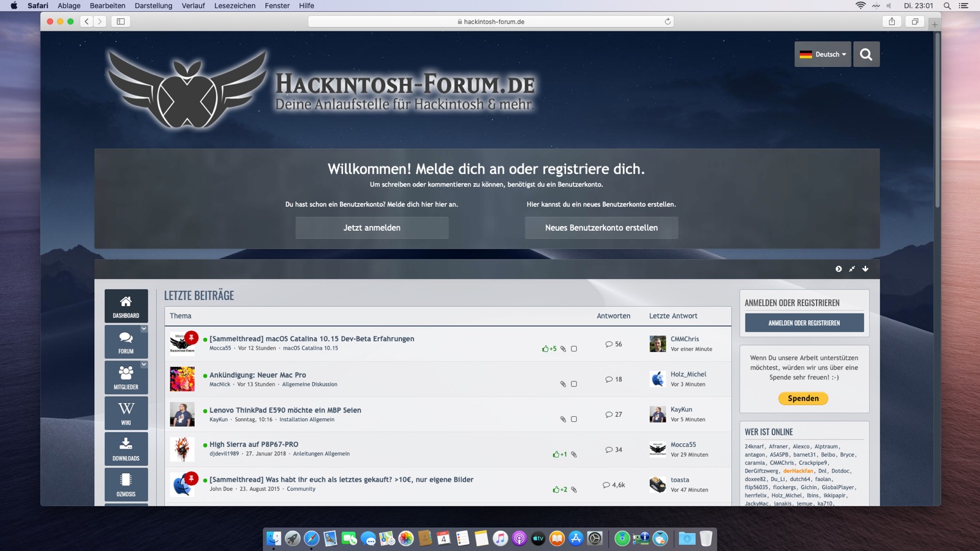Click the Safari share icon
980x551 pixels.
tap(892, 21)
